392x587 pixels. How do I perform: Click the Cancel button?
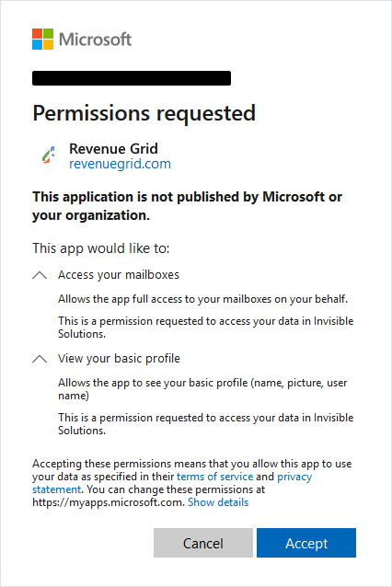[x=203, y=543]
